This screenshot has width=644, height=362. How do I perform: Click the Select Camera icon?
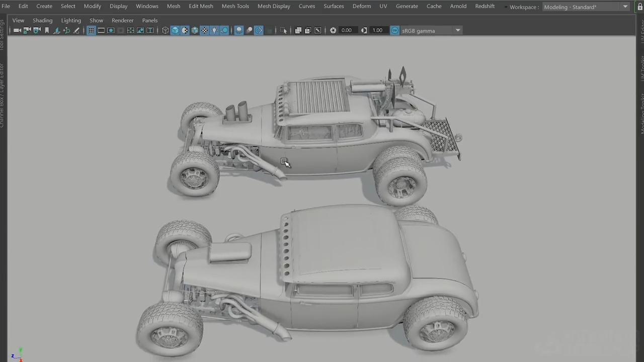[17, 31]
